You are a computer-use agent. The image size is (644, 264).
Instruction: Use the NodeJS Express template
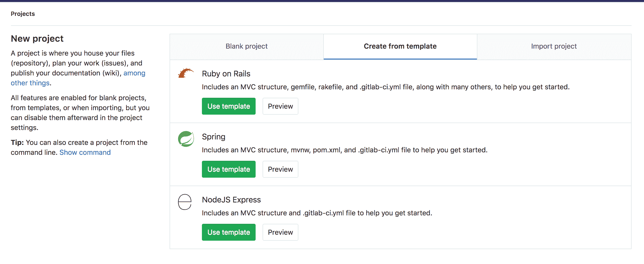point(228,232)
